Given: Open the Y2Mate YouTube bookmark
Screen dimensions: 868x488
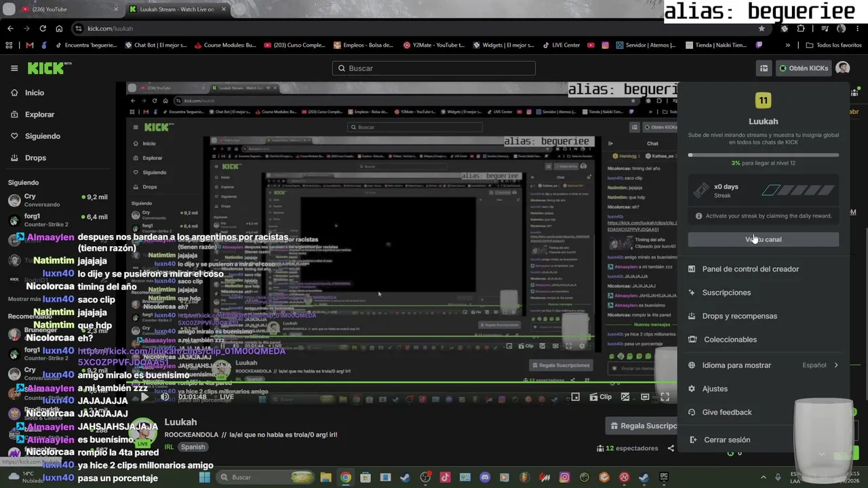Looking at the screenshot, I should pyautogui.click(x=434, y=45).
